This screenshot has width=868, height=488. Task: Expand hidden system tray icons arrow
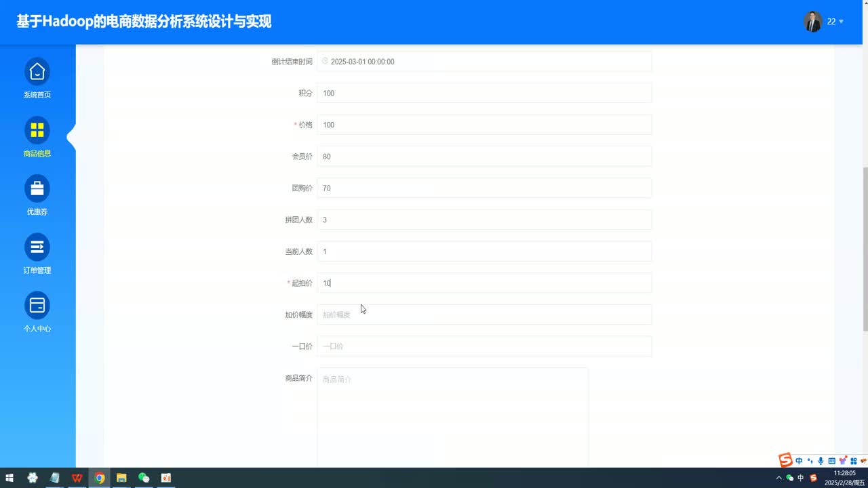pyautogui.click(x=778, y=478)
